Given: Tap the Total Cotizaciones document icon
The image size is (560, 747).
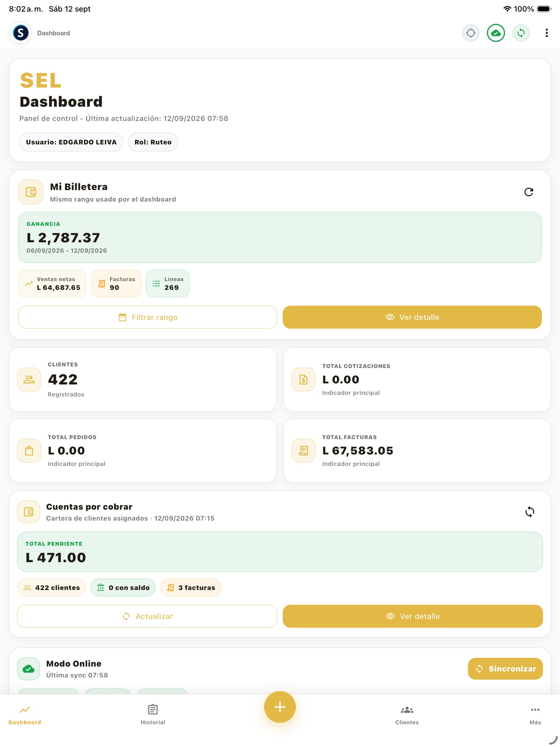Looking at the screenshot, I should [303, 379].
